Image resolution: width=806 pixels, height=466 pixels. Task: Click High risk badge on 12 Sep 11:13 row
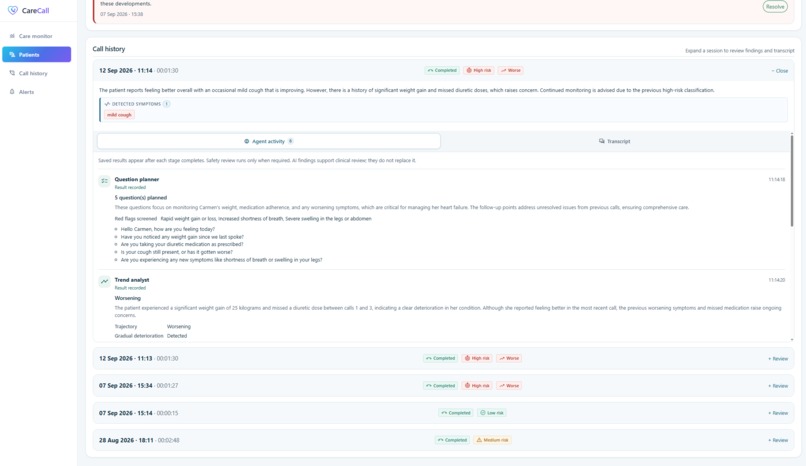(x=477, y=358)
